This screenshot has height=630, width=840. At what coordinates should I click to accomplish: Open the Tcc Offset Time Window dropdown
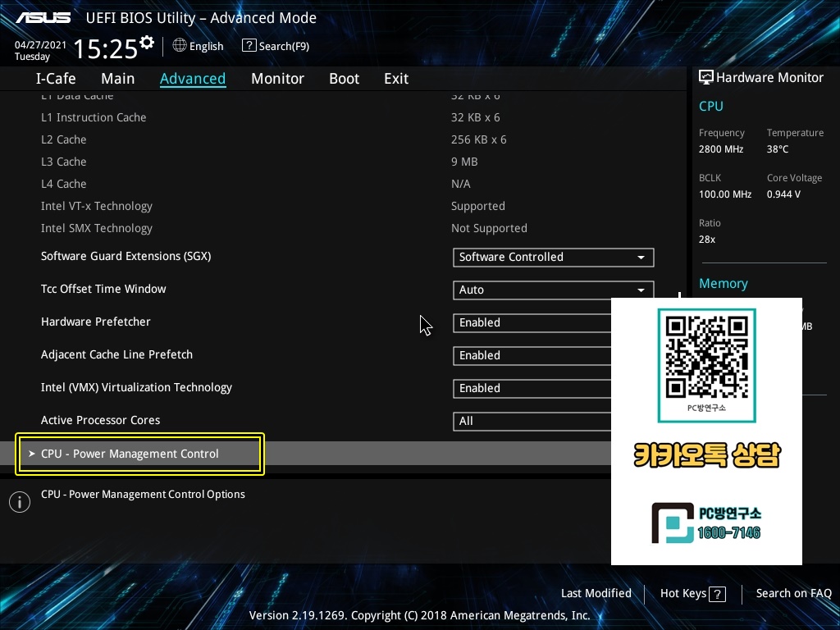click(554, 290)
